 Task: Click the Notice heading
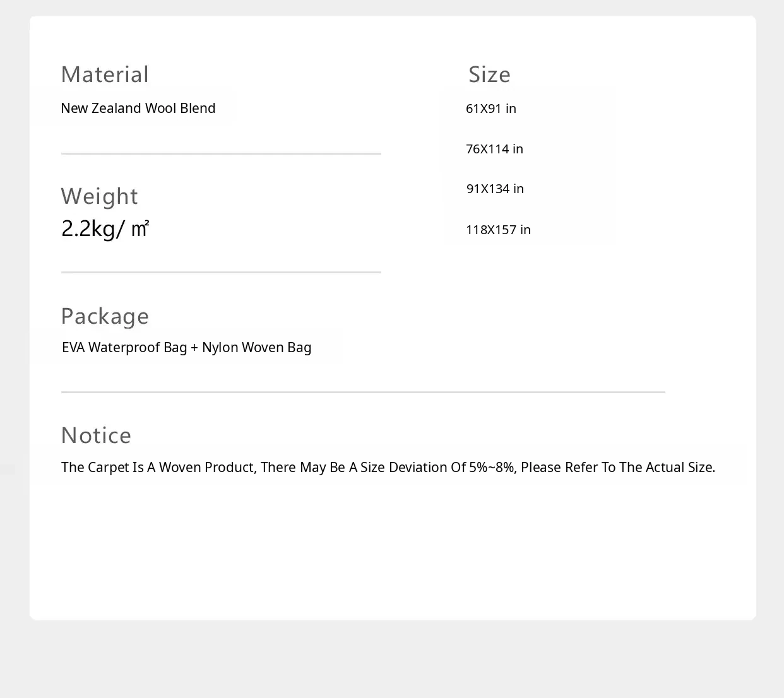[96, 435]
